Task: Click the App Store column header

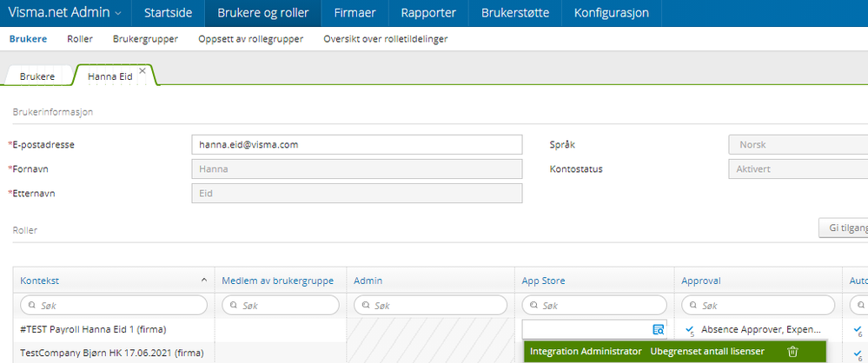Action: (x=544, y=280)
